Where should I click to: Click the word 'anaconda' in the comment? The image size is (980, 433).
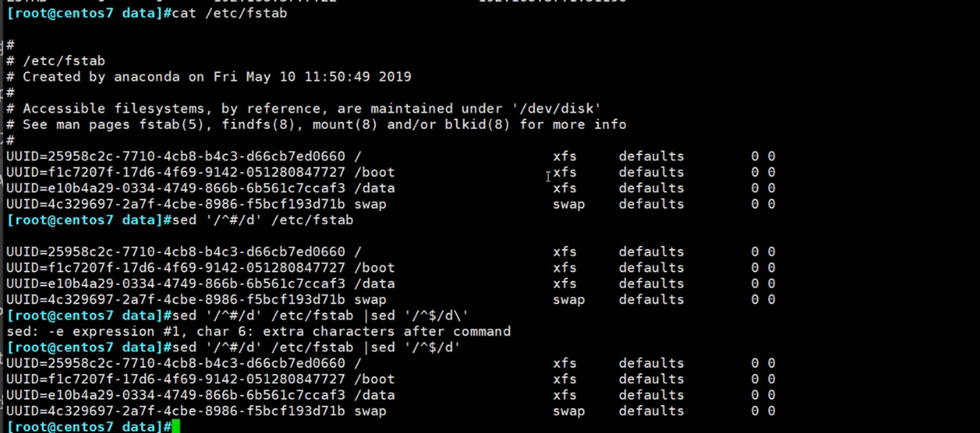click(146, 77)
